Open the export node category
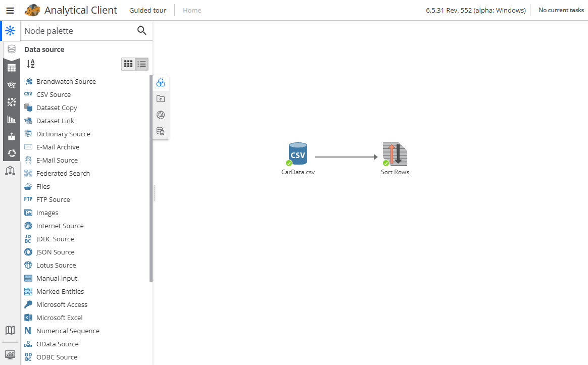 [11, 136]
